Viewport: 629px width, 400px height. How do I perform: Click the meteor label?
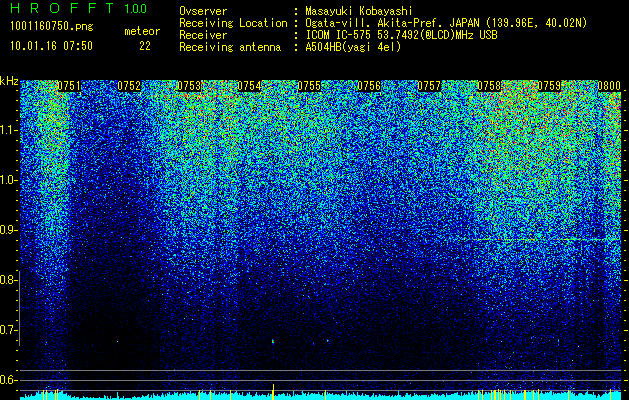click(142, 31)
